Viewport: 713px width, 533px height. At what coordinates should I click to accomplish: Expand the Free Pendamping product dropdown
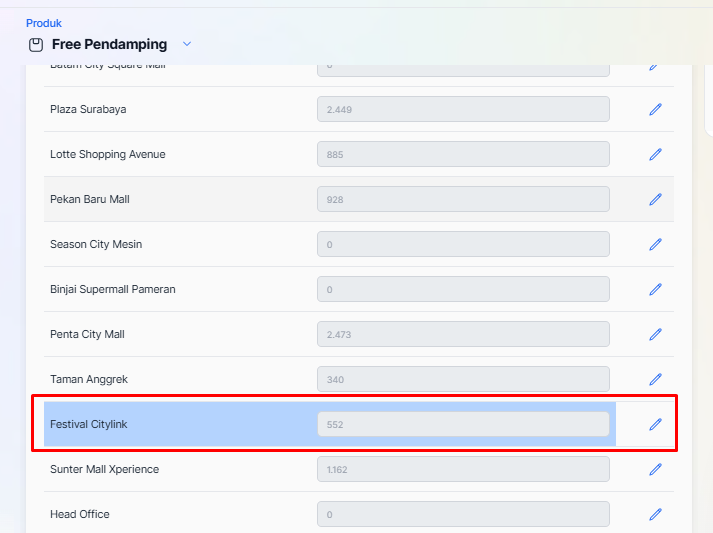tap(187, 44)
